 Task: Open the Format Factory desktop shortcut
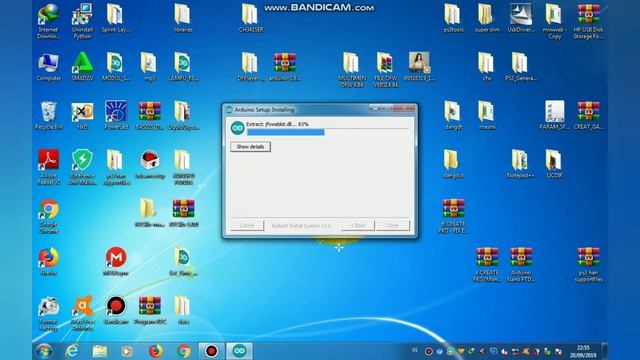pos(49,313)
